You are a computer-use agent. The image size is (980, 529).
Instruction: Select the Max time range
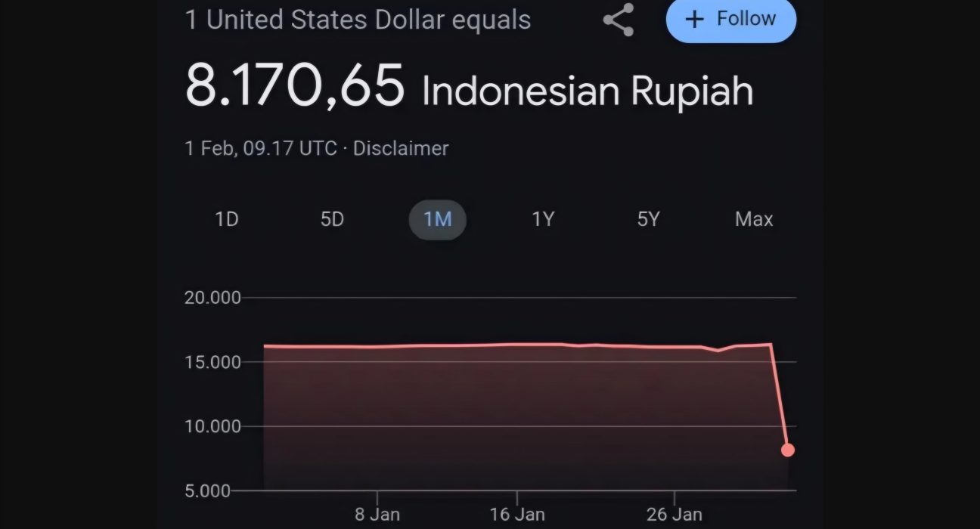(x=754, y=219)
